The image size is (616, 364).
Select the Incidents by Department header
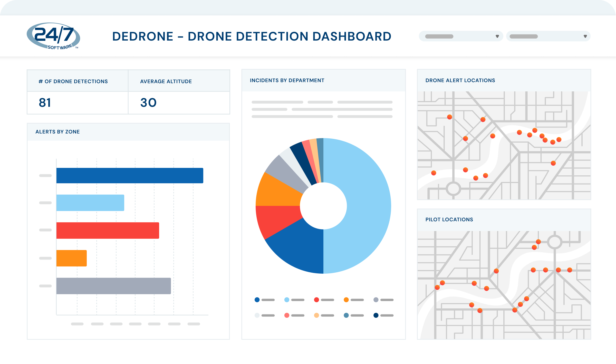click(x=287, y=80)
